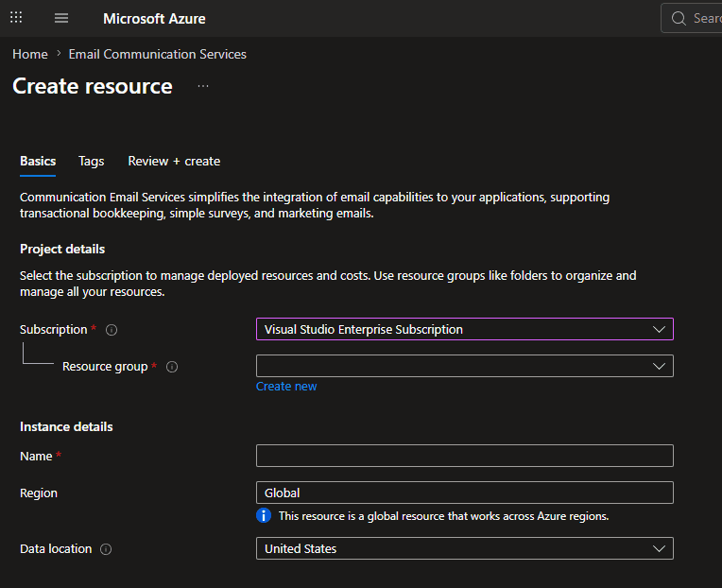This screenshot has width=722, height=588.
Task: Open the Review + create tab
Action: tap(174, 161)
